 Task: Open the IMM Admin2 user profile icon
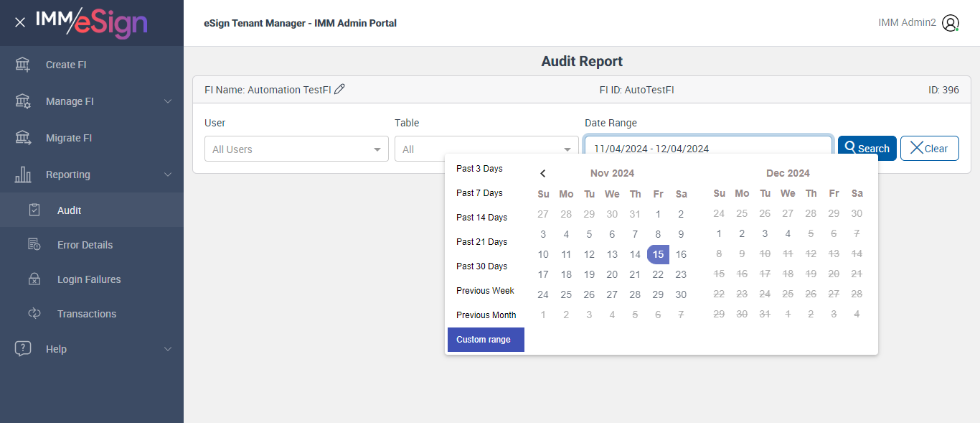(x=950, y=23)
